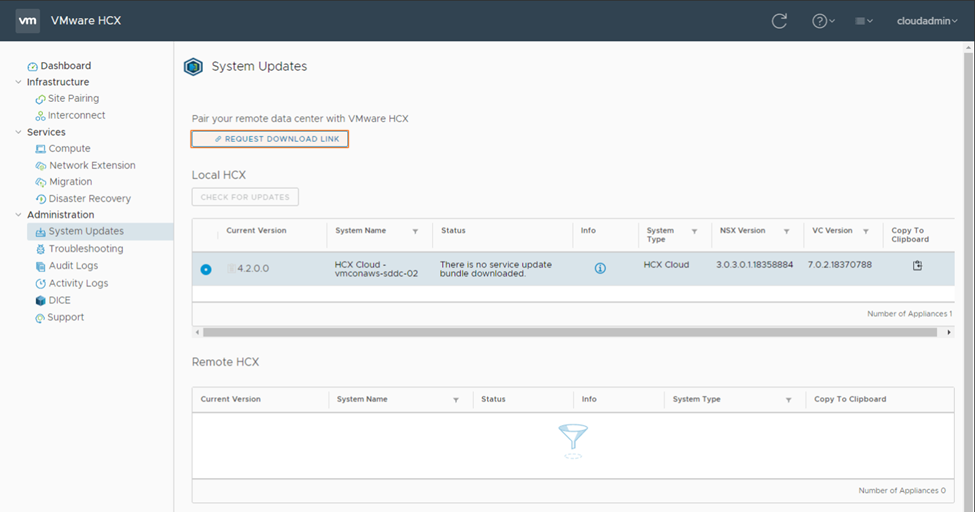975x512 pixels.
Task: Click the Local HCX Current Version header
Action: click(256, 230)
